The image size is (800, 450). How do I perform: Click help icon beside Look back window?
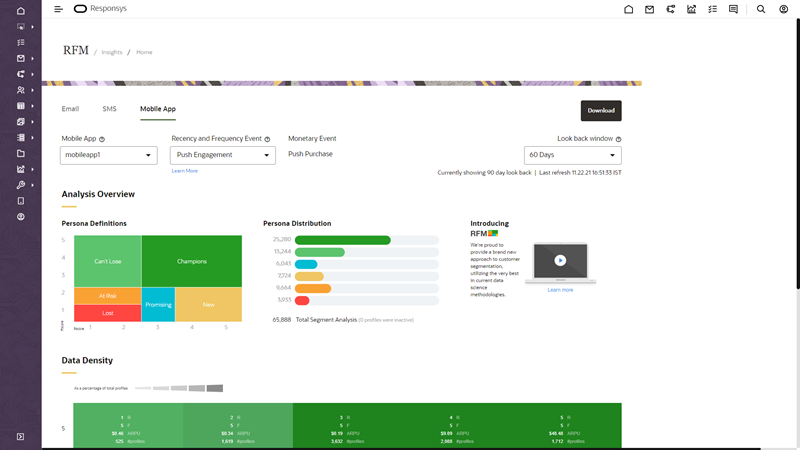click(618, 139)
